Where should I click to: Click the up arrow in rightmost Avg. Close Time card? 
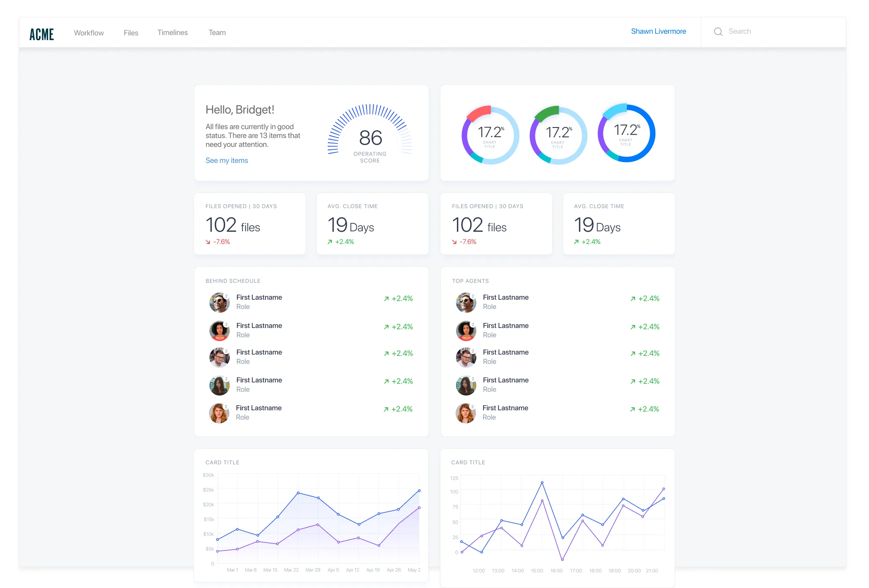click(576, 242)
